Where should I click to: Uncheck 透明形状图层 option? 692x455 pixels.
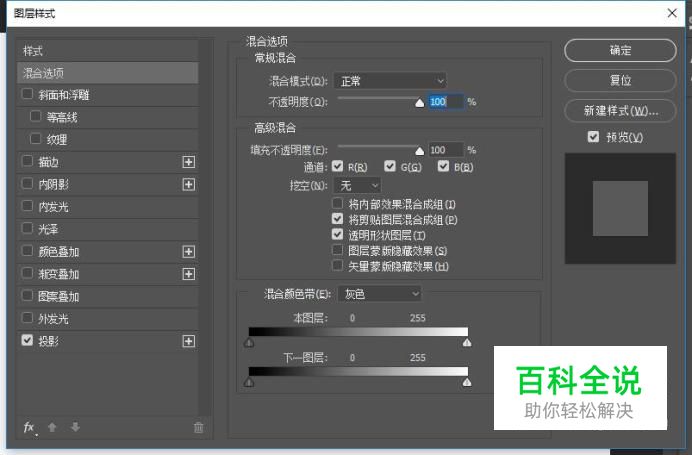point(338,234)
